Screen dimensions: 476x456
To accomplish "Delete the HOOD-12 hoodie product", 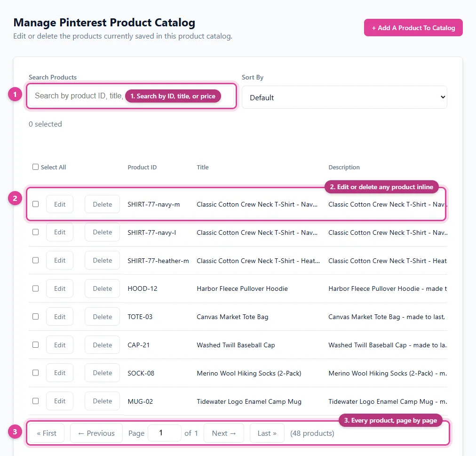I will click(103, 288).
